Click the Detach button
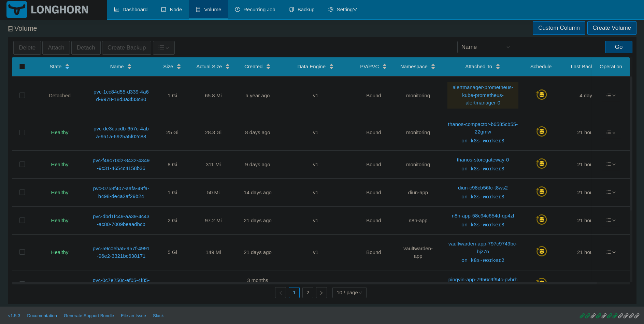Image resolution: width=644 pixels, height=324 pixels. tap(86, 48)
